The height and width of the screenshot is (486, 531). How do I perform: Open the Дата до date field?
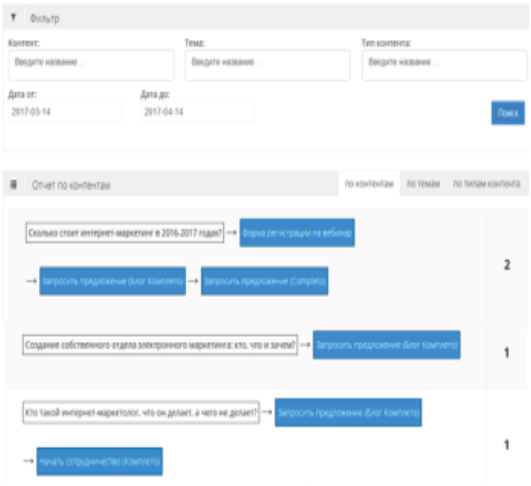tap(198, 111)
